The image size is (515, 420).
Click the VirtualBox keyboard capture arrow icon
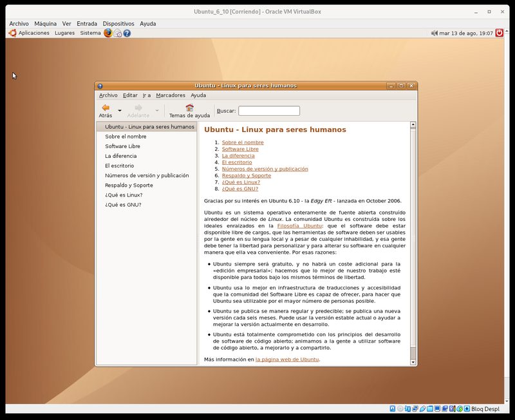467,408
